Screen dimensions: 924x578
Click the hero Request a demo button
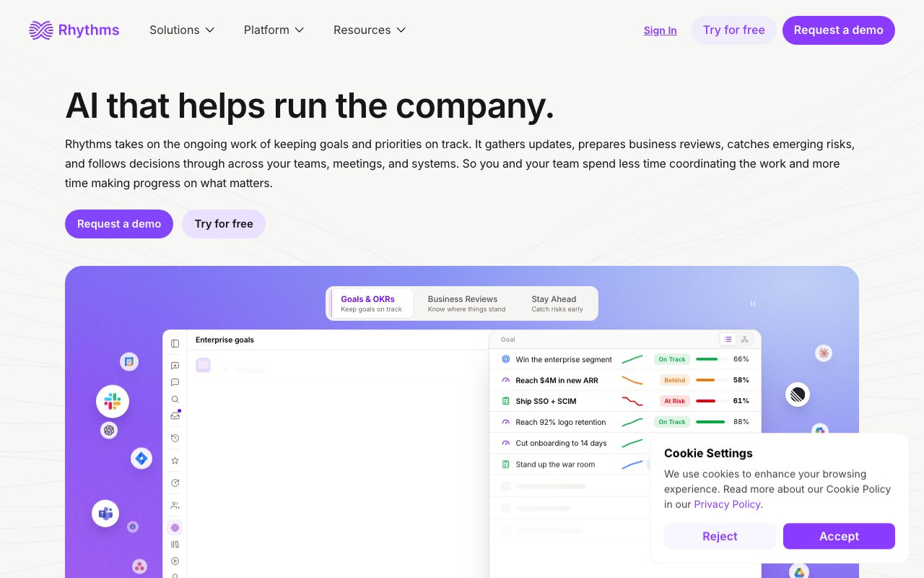[x=119, y=224]
